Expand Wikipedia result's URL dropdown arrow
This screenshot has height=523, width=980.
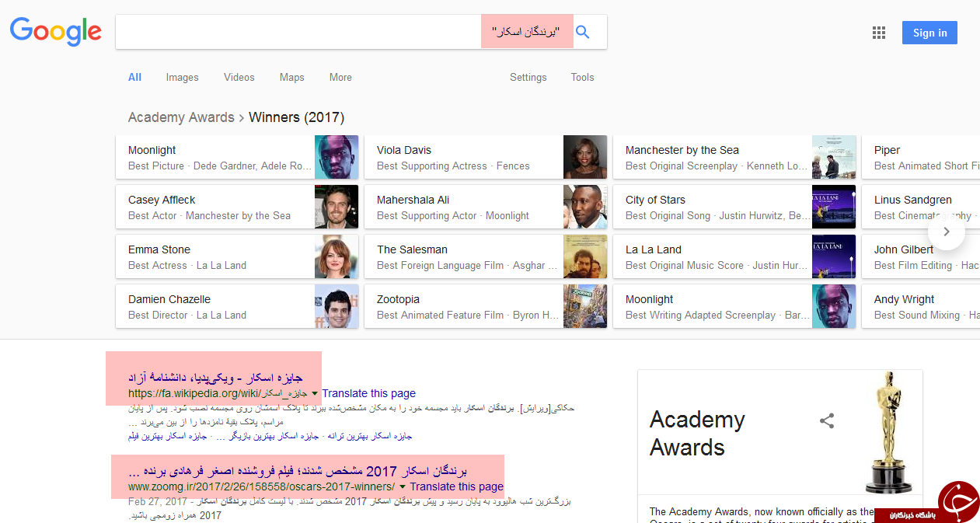pyautogui.click(x=315, y=394)
